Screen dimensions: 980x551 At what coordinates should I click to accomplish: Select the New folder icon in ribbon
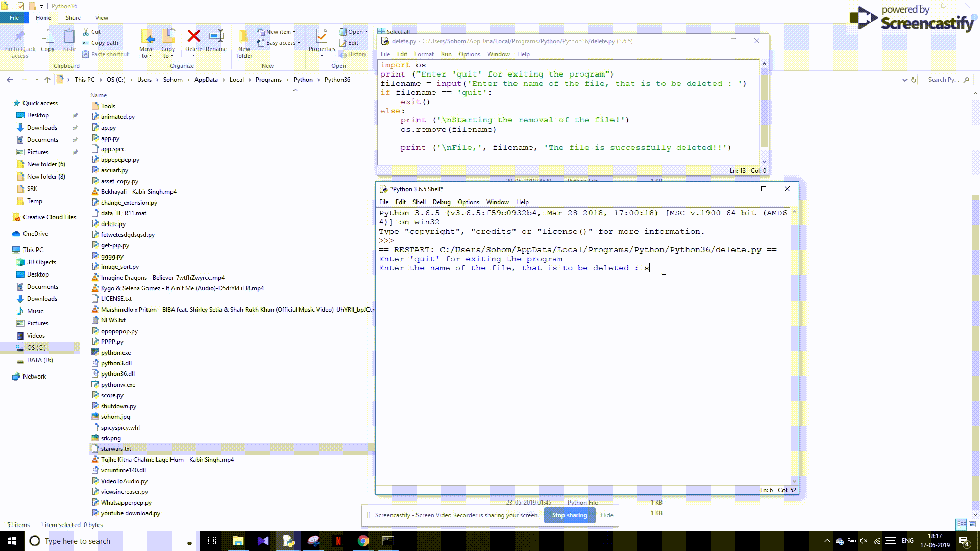coord(244,41)
